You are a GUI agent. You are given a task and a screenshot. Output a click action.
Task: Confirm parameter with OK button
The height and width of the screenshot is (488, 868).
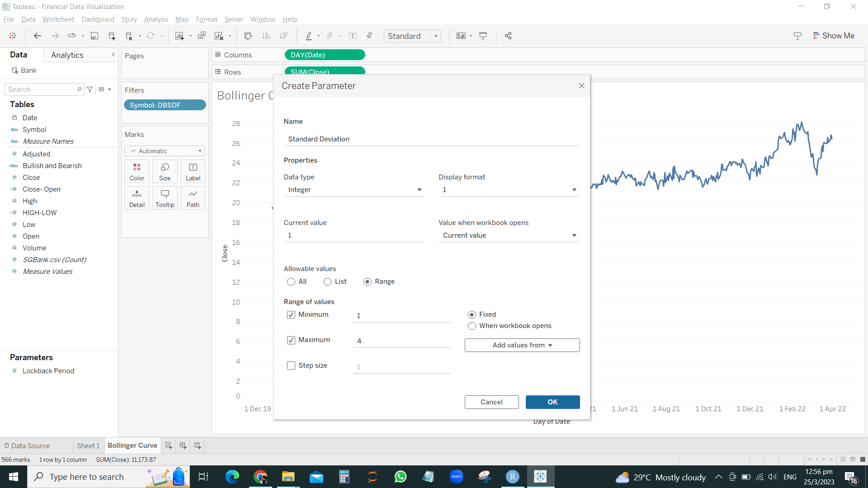point(552,402)
